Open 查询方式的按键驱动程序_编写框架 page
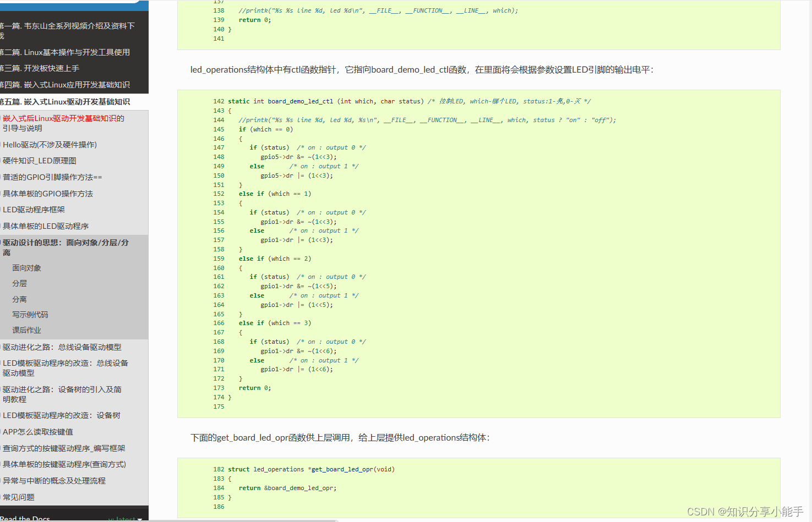 coord(64,448)
